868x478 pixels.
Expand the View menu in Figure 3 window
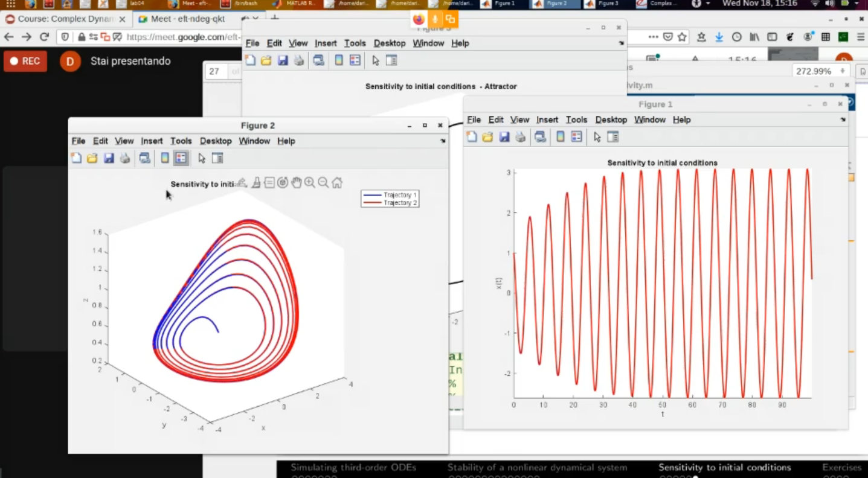(298, 43)
